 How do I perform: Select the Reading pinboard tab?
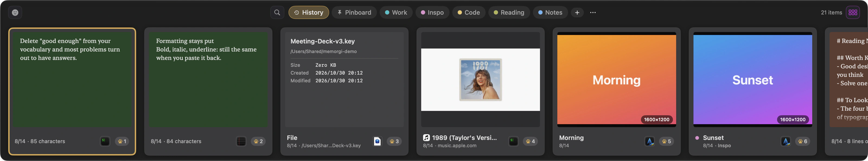(509, 12)
